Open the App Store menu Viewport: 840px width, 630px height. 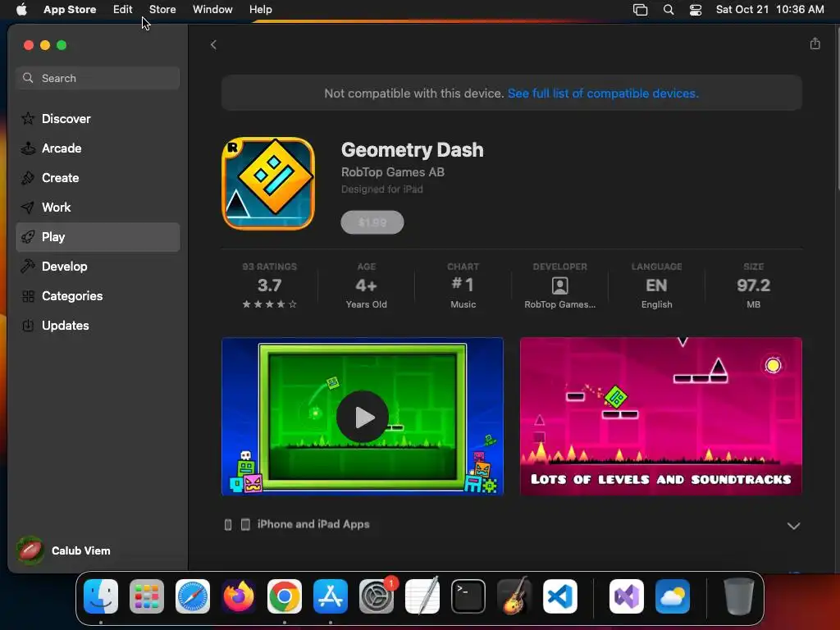click(70, 10)
